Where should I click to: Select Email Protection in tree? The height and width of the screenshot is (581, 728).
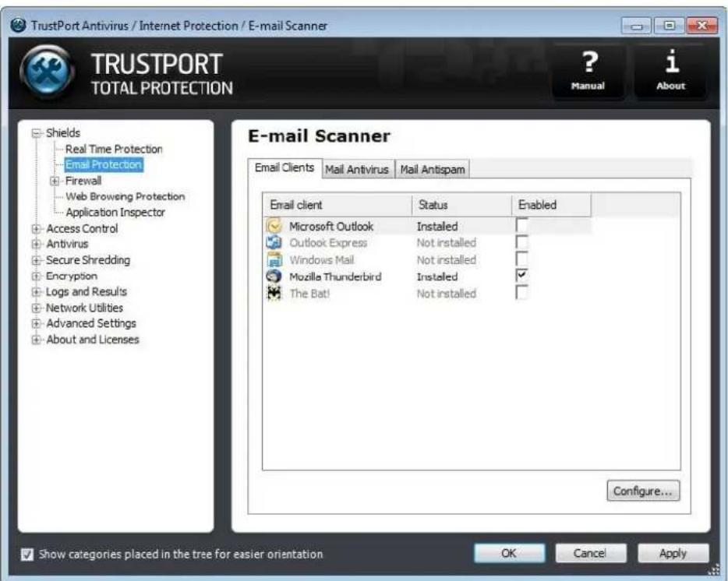click(104, 165)
